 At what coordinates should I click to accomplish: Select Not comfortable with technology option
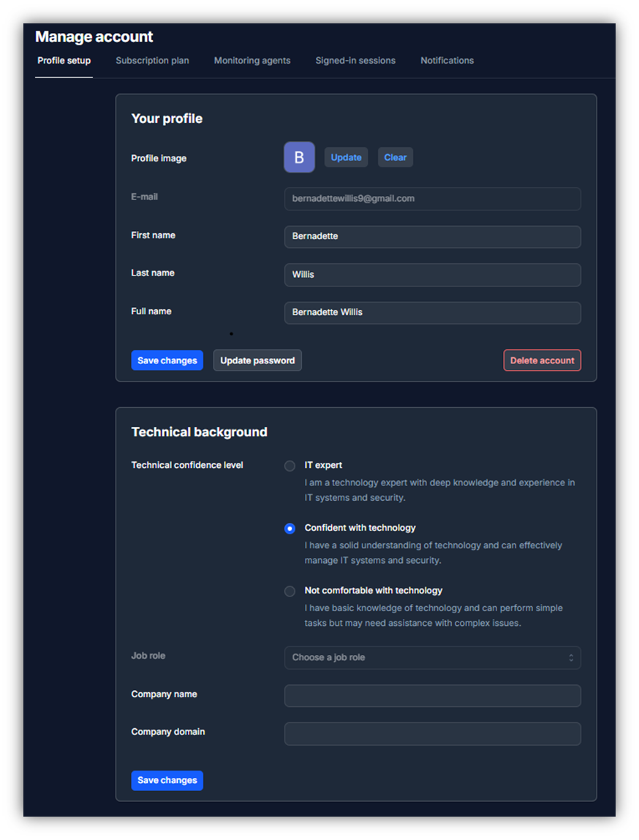click(x=290, y=591)
